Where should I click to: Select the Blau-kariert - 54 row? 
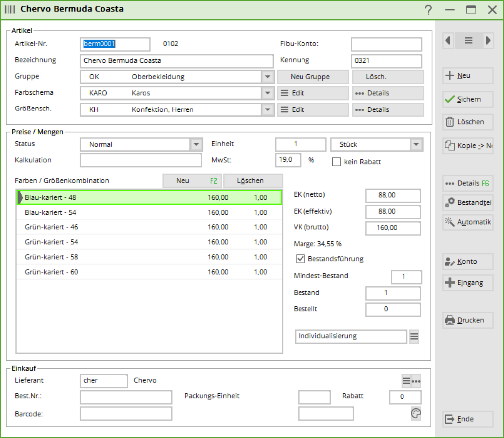click(149, 213)
